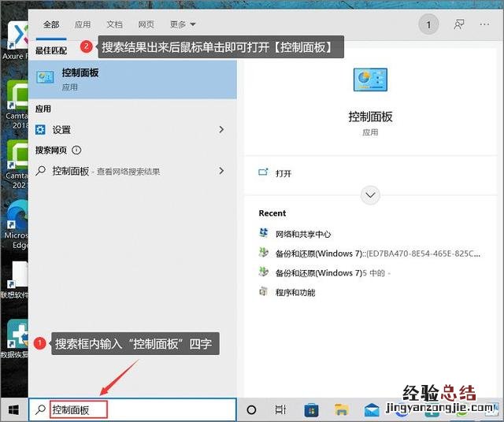Expand the 控制面板 web search arrow
This screenshot has width=504, height=422.
[221, 171]
